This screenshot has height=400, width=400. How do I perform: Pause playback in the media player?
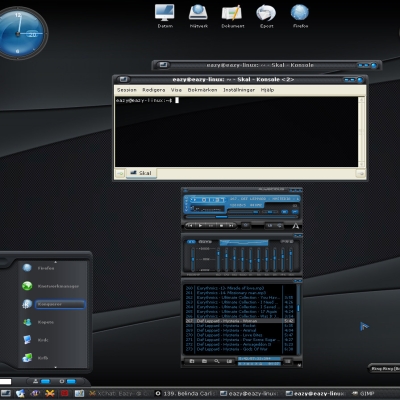click(211, 226)
